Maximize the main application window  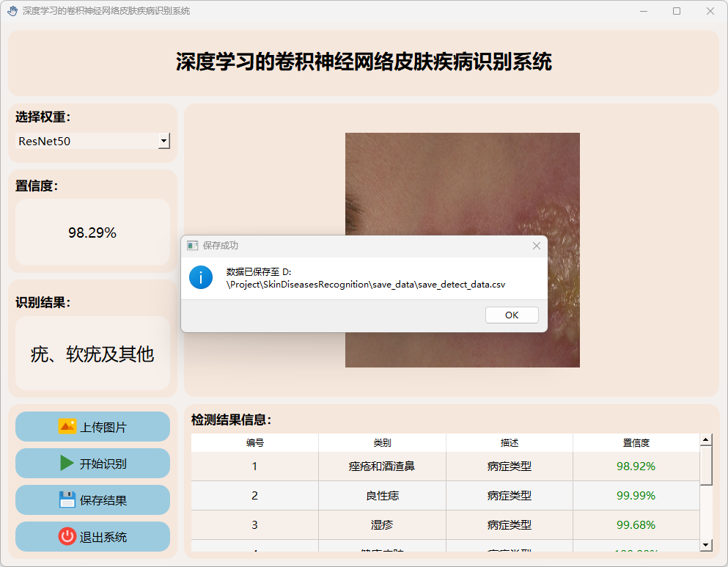pyautogui.click(x=677, y=11)
